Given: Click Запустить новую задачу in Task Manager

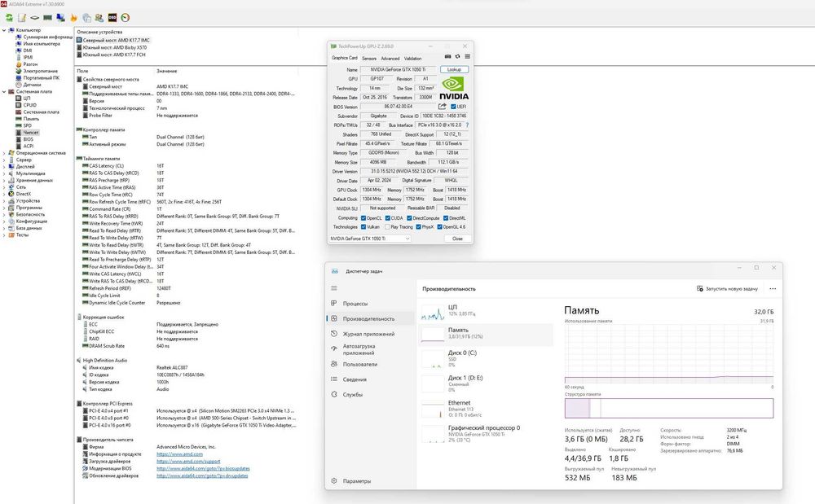Looking at the screenshot, I should [727, 288].
